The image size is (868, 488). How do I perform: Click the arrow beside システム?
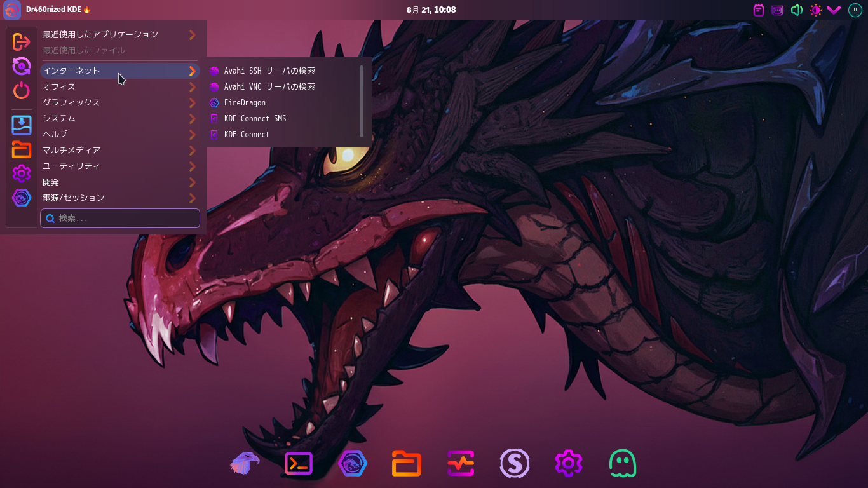[192, 119]
